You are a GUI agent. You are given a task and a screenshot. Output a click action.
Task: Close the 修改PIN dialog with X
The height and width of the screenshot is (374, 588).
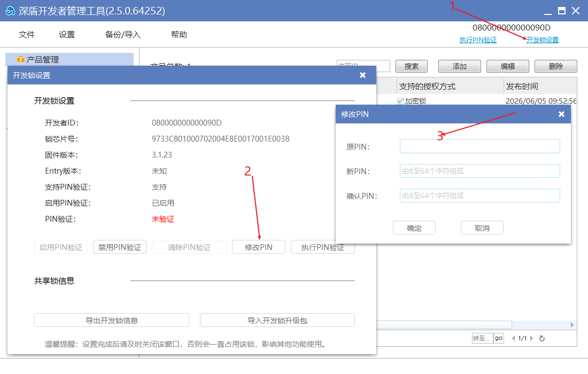[561, 114]
